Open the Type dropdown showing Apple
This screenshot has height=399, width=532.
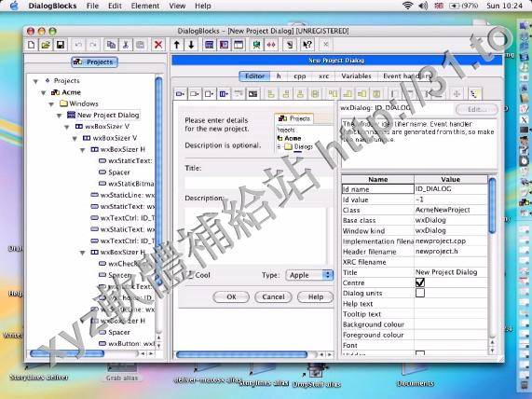tap(309, 275)
